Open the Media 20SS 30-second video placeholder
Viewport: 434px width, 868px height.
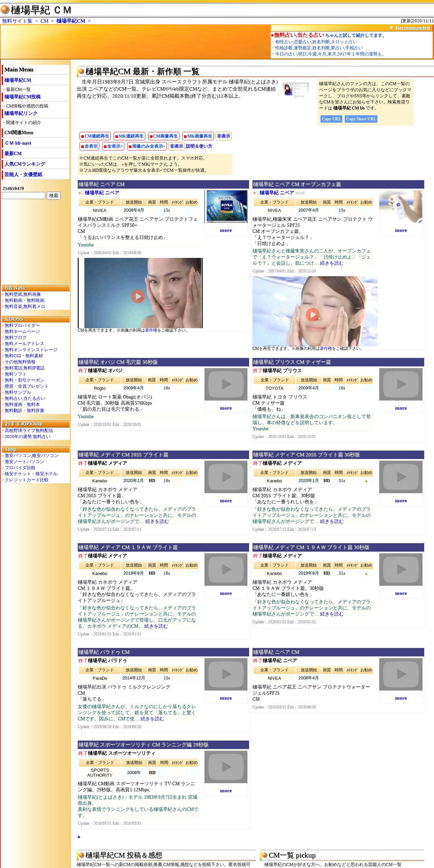point(401,477)
